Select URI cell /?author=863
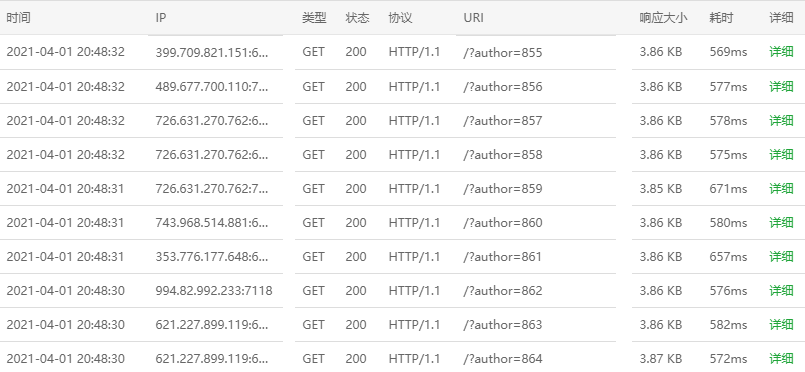This screenshot has width=805, height=372. coord(503,324)
